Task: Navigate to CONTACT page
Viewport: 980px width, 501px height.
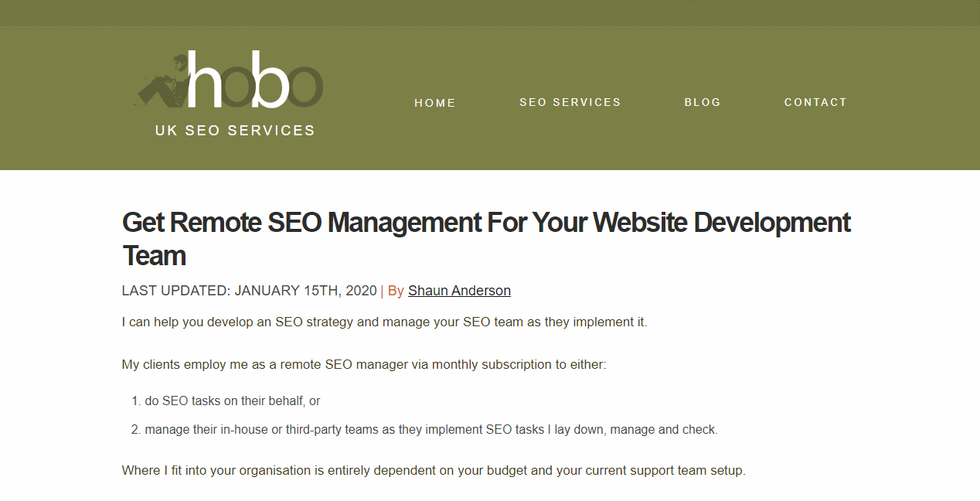Action: 815,102
